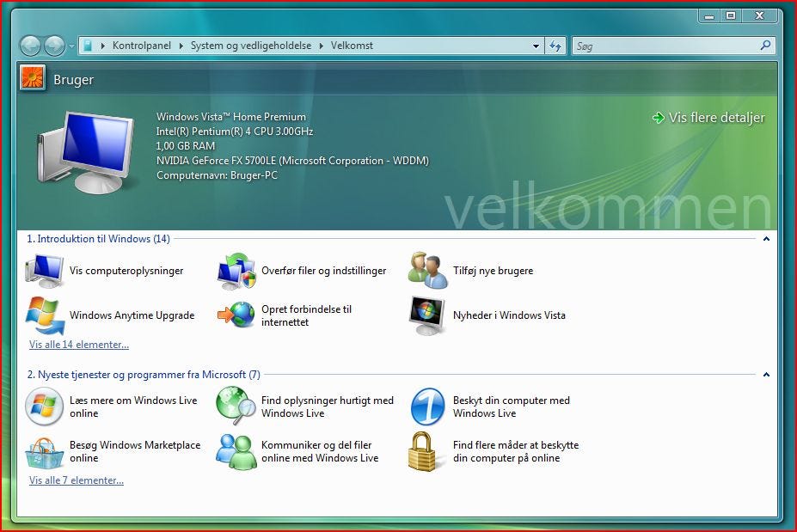797x532 pixels.
Task: Click the Opret forbindelse til internettet globe icon
Action: click(236, 315)
